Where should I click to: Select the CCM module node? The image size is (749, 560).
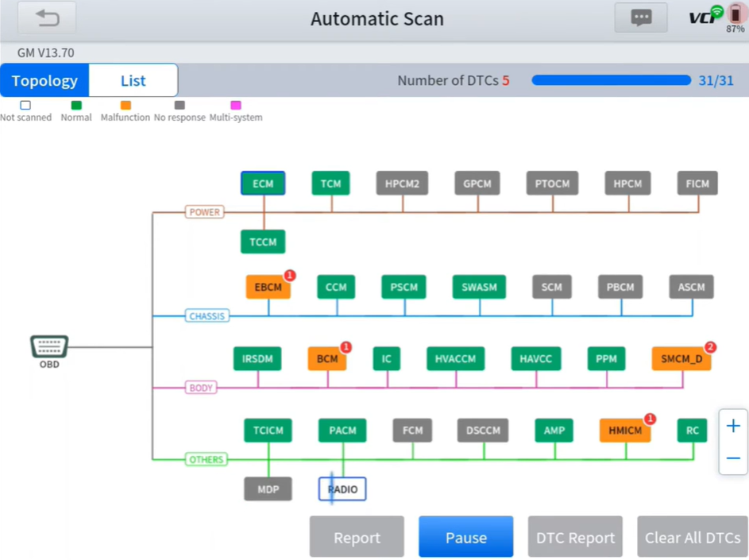pos(336,288)
